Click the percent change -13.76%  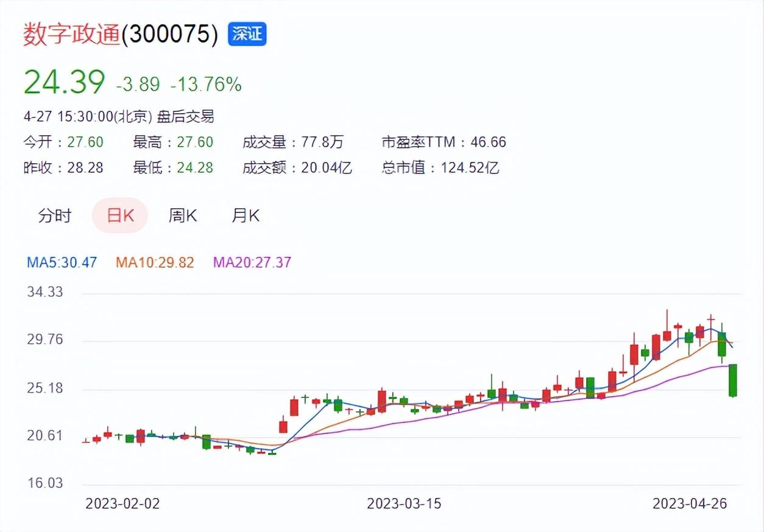click(x=206, y=85)
